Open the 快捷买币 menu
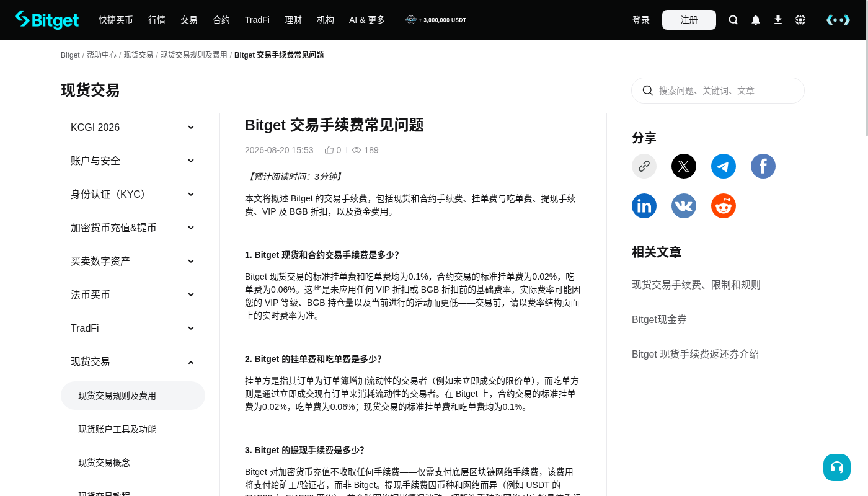 [116, 20]
